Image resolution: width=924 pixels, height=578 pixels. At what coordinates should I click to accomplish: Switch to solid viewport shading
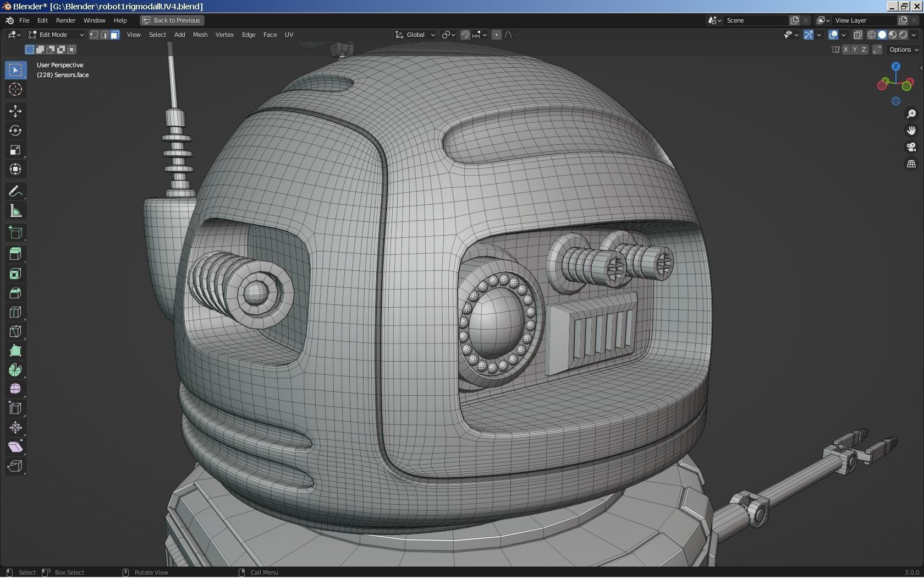click(882, 35)
